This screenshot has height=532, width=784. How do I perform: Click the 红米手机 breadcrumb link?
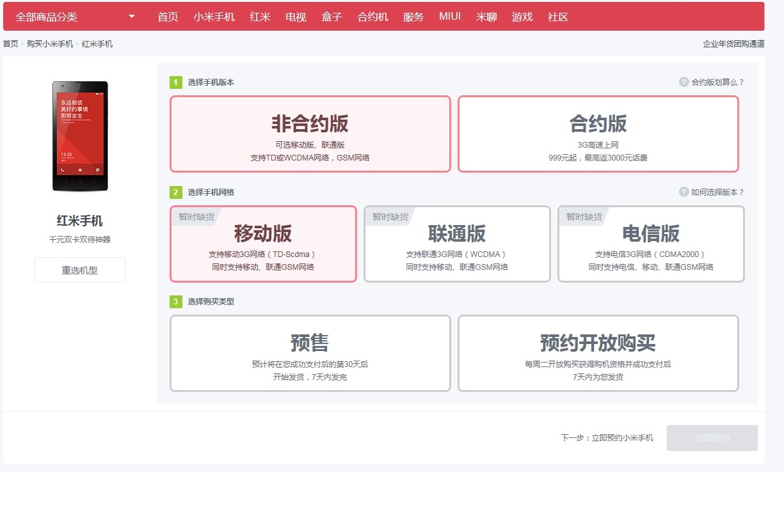pos(97,44)
